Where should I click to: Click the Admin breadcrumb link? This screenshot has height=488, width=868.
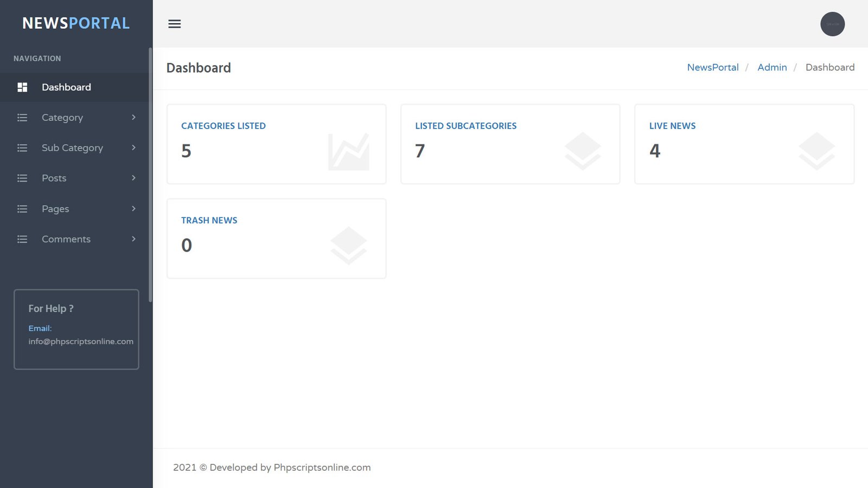(x=771, y=67)
